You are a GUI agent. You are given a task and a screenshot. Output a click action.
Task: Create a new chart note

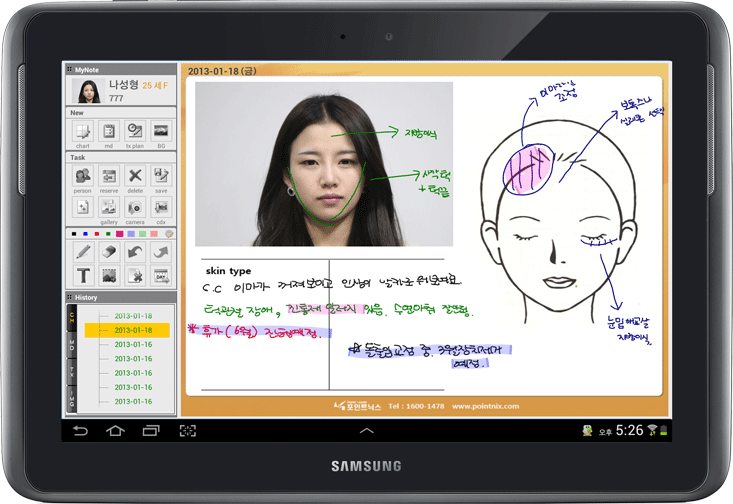click(x=82, y=131)
